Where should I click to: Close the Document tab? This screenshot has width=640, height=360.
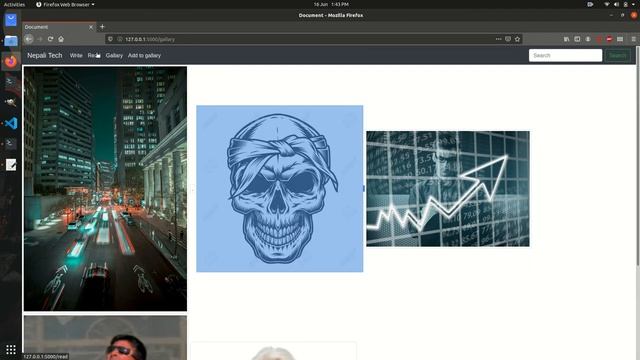pyautogui.click(x=91, y=27)
